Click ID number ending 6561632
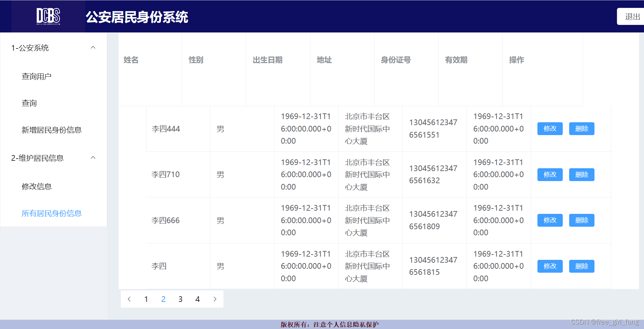The height and width of the screenshot is (329, 644). coord(433,174)
